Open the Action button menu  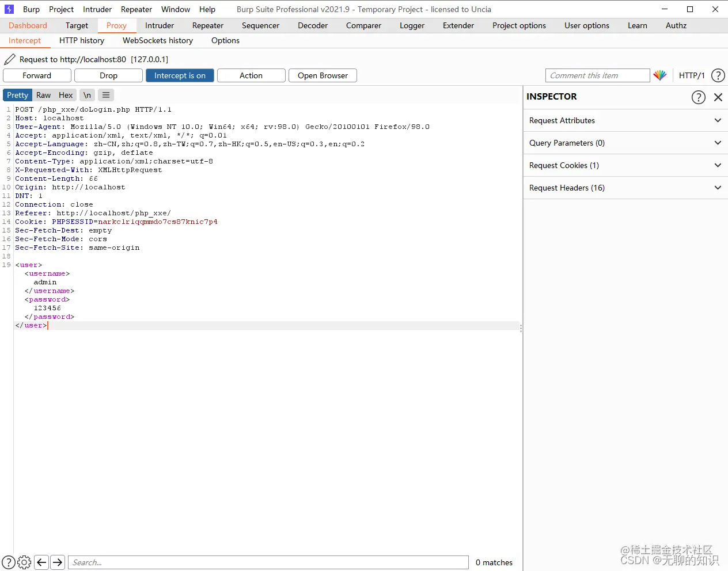coord(251,75)
